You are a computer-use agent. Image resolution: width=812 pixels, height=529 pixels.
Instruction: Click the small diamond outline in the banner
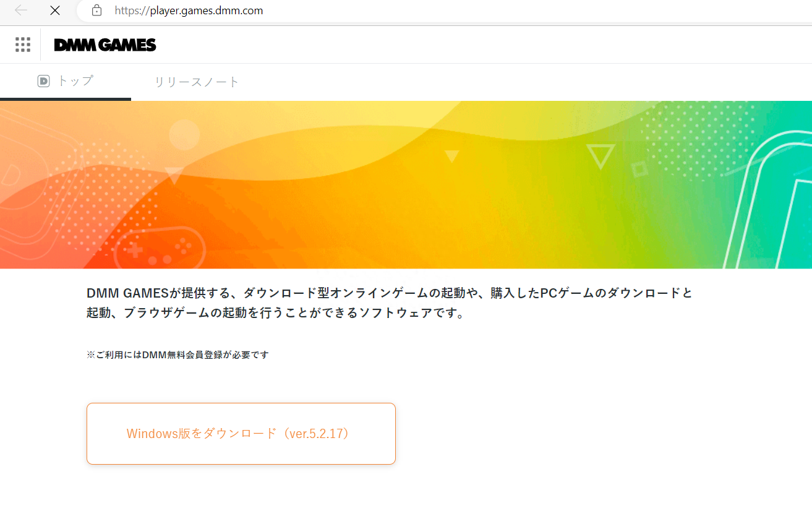tap(639, 168)
